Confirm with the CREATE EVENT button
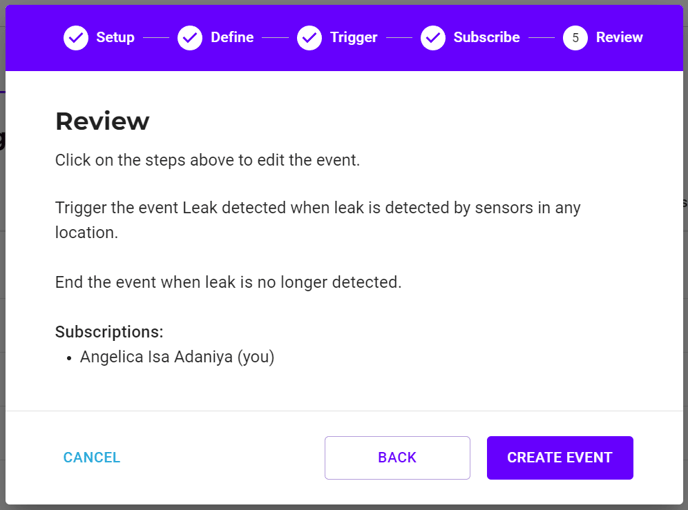 coord(560,458)
